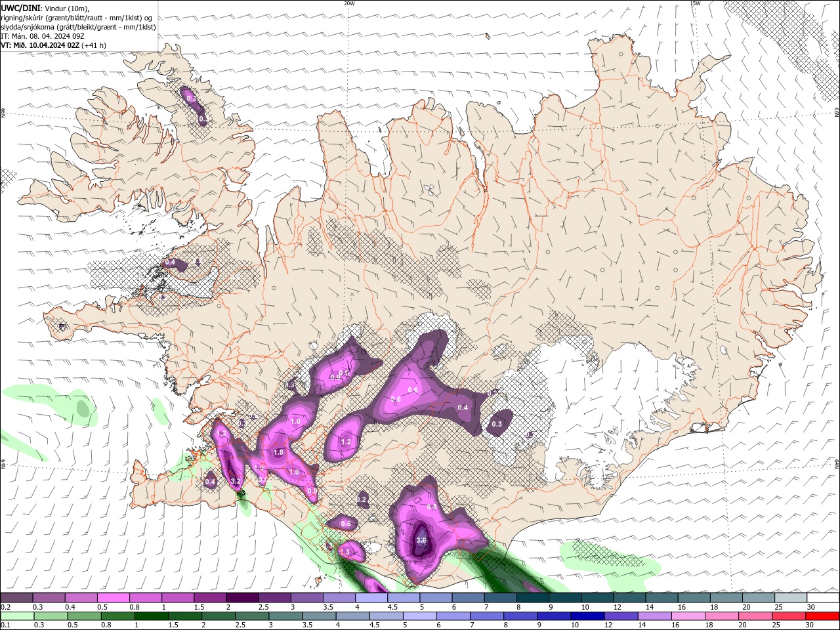This screenshot has height=630, width=840.
Task: Click the 0.1 value in lower legend scale
Action: [6, 625]
